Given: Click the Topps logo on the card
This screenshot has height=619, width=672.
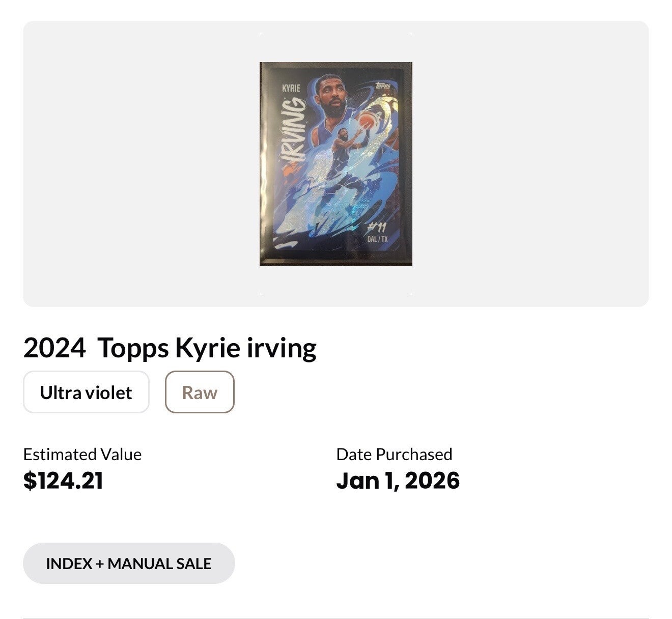Looking at the screenshot, I should [383, 88].
